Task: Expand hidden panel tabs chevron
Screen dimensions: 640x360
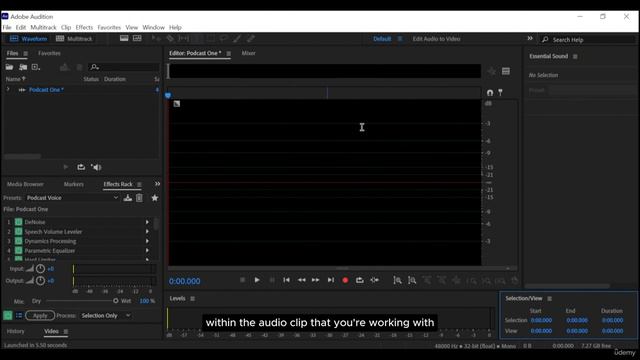Action: pos(157,184)
